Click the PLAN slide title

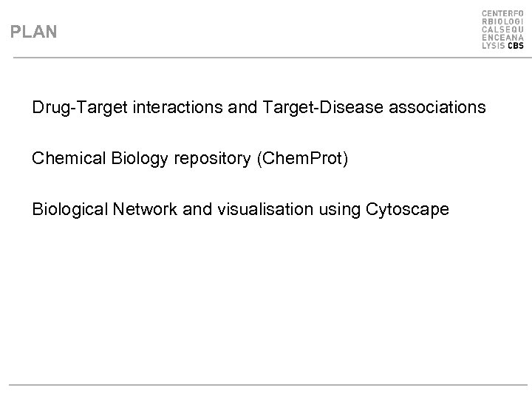click(33, 32)
